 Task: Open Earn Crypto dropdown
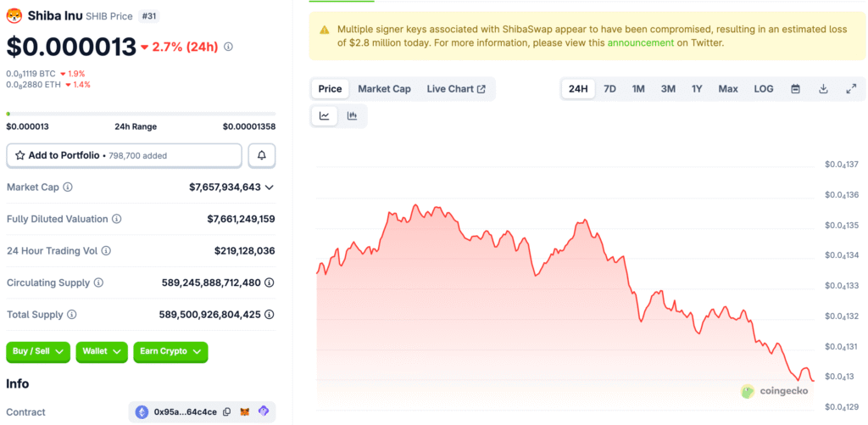[x=170, y=352]
